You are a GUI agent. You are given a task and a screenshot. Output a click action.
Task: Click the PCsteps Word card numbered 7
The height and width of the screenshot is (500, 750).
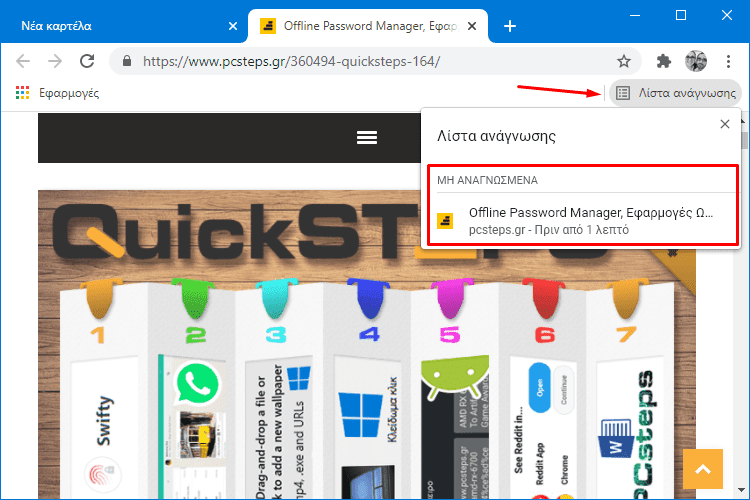click(629, 392)
